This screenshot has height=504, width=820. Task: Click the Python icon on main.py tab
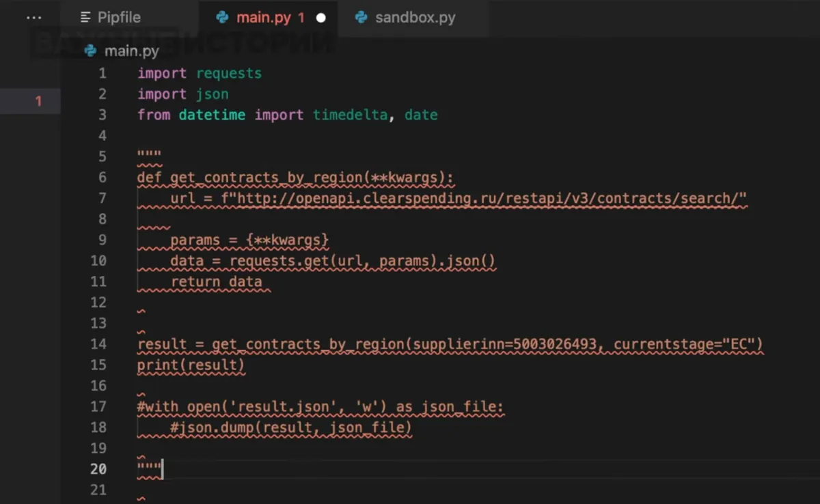pos(223,18)
